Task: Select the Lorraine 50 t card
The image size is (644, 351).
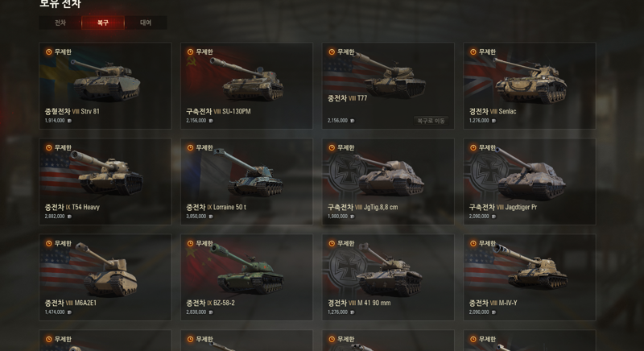Action: pyautogui.click(x=246, y=181)
